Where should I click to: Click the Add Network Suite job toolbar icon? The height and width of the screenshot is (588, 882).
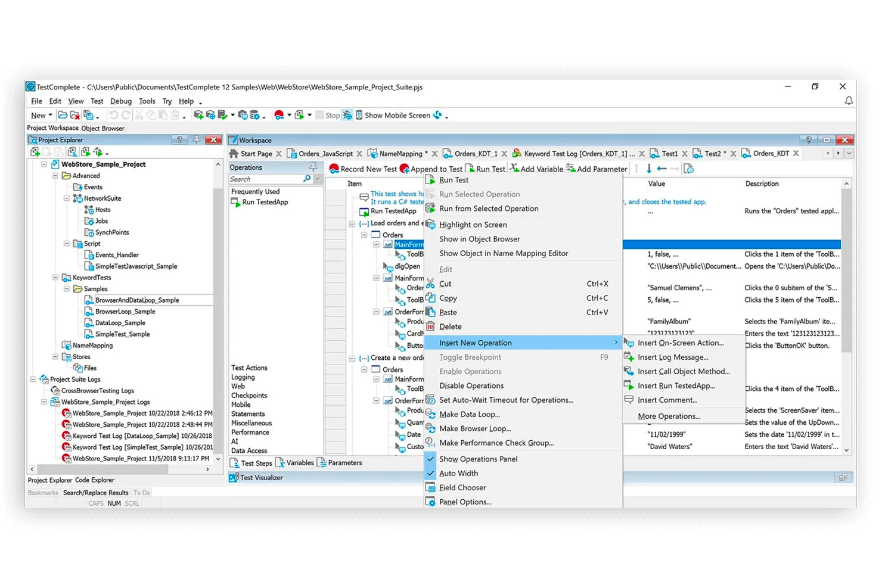coord(210,115)
